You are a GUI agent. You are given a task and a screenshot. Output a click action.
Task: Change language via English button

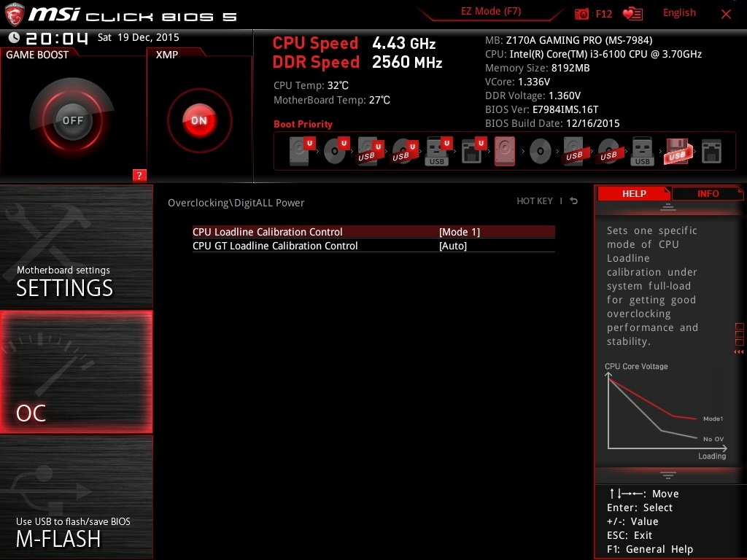[679, 13]
